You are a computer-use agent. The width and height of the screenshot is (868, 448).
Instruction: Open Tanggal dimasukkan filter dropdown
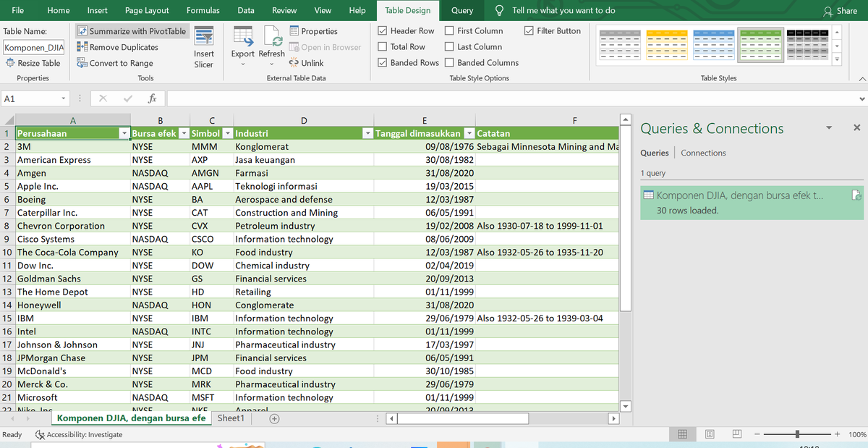point(469,134)
